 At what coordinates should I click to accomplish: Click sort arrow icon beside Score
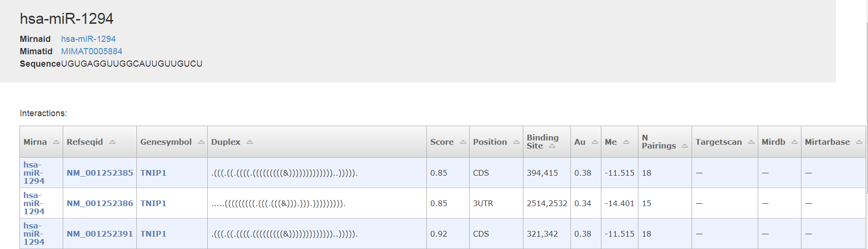pyautogui.click(x=463, y=142)
